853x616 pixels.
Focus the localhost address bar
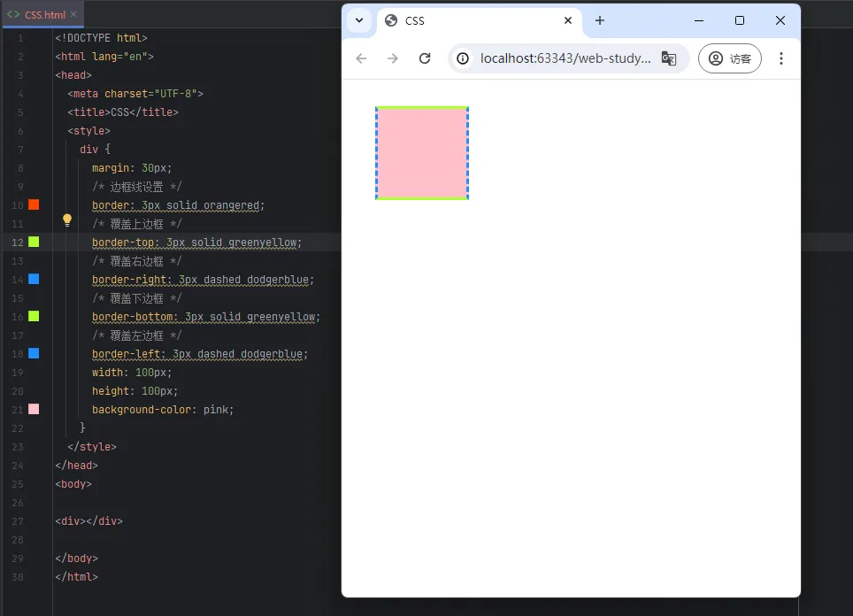point(565,58)
